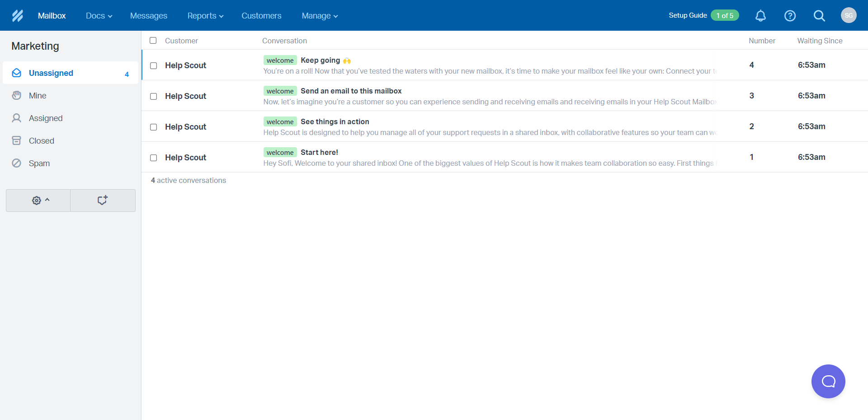Check the Keep going conversation checkbox
This screenshot has width=868, height=420.
click(154, 65)
